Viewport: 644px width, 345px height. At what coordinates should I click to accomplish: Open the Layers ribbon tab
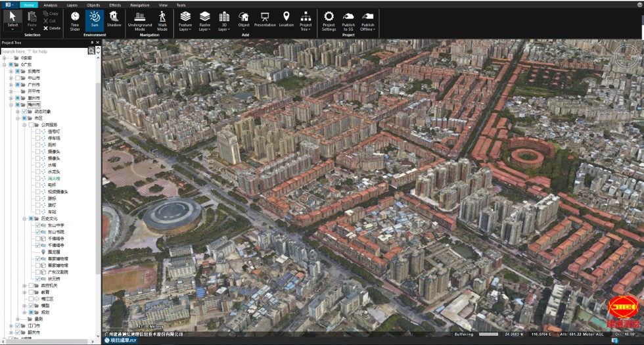coord(72,5)
